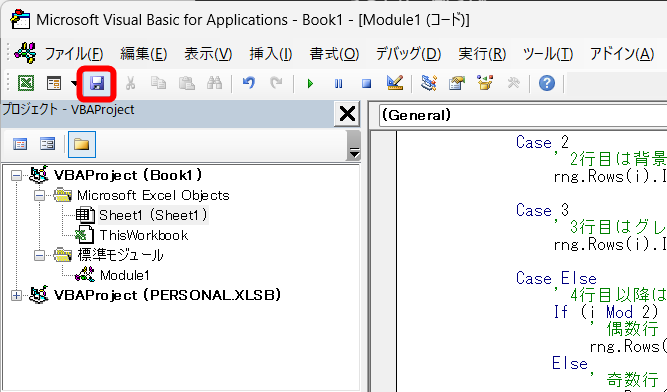Viewport: 667px width, 392px height.
Task: Open the アドイン(A) menu
Action: coord(622,54)
